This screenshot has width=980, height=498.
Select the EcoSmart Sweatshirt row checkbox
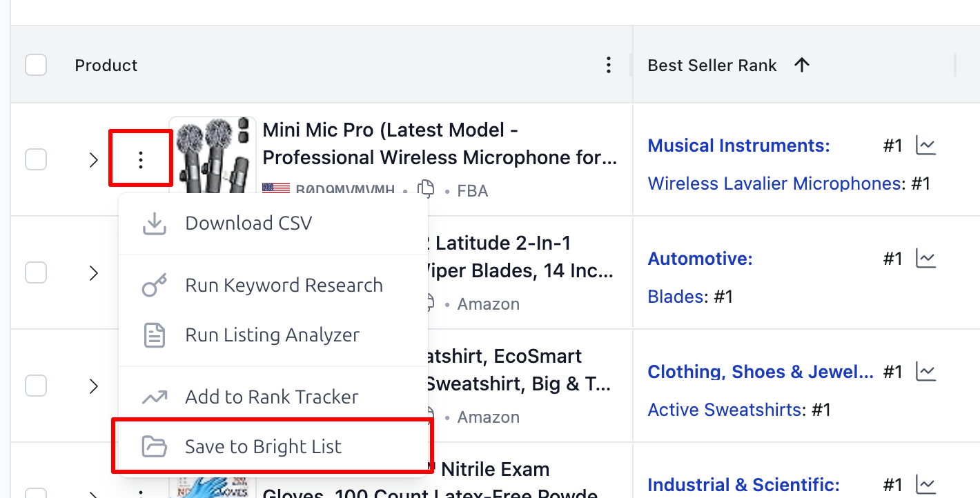pyautogui.click(x=35, y=385)
